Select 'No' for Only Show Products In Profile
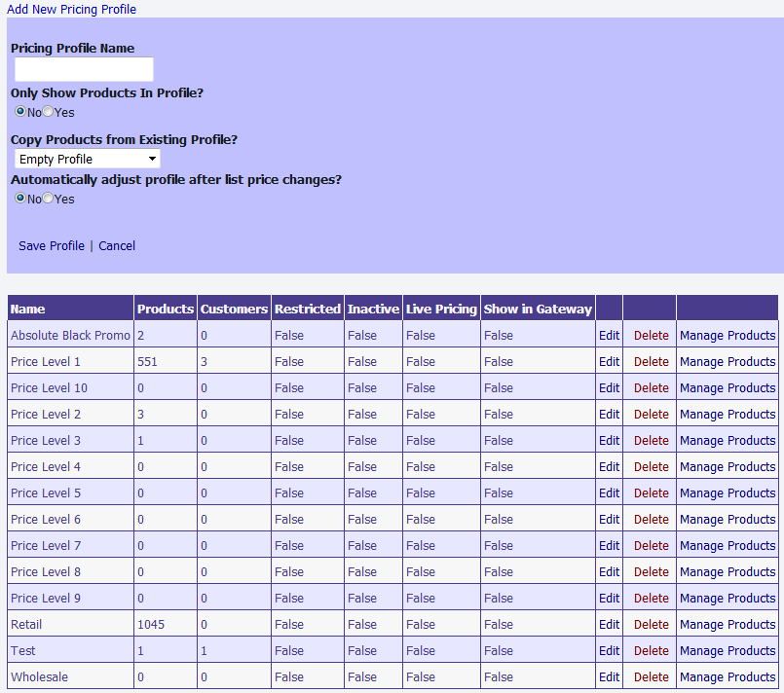The image size is (784, 693). click(20, 112)
